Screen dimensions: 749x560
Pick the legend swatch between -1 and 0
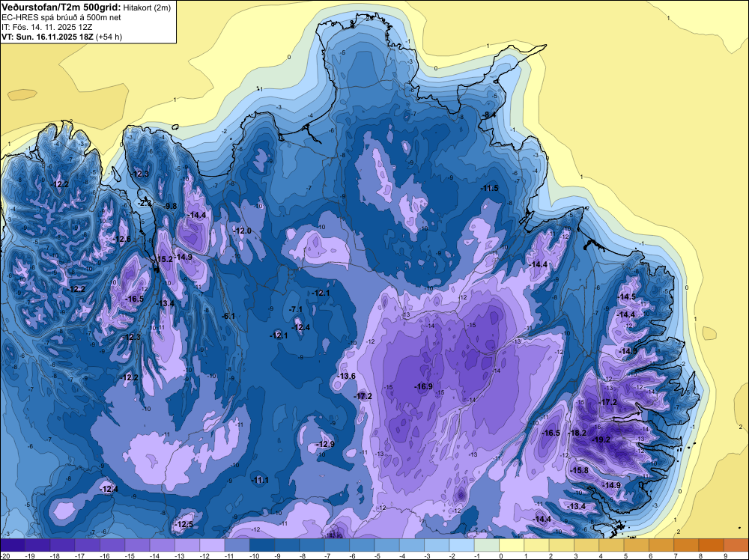[487, 545]
